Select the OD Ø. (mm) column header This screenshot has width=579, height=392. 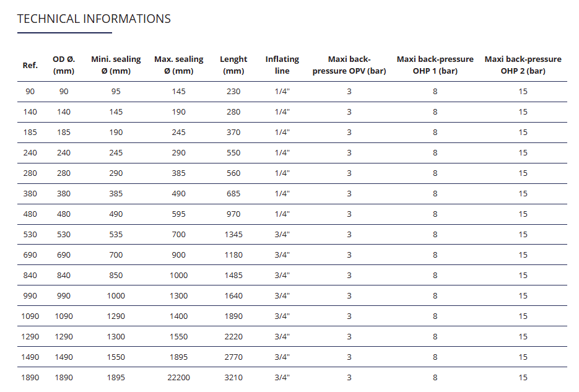64,65
